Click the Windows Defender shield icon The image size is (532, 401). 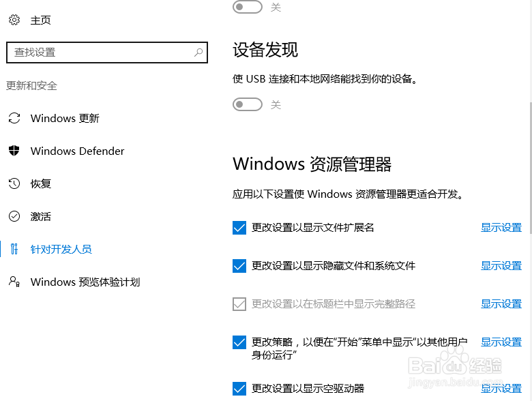click(14, 151)
